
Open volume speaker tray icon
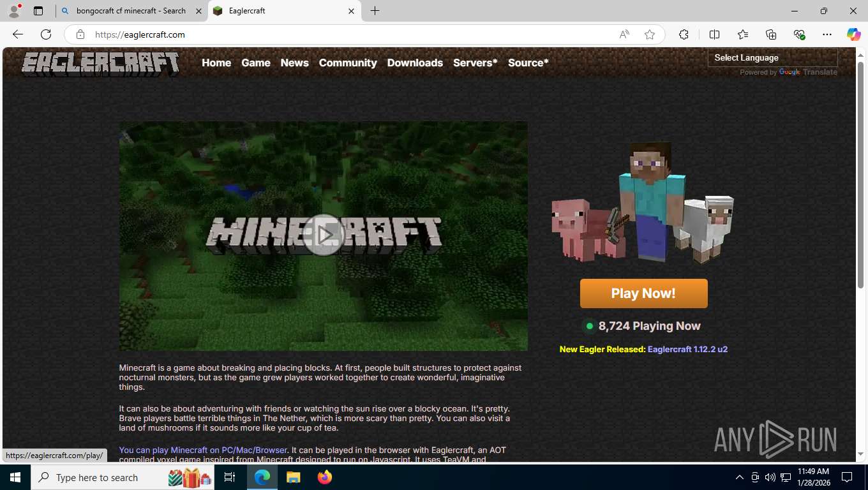point(770,477)
